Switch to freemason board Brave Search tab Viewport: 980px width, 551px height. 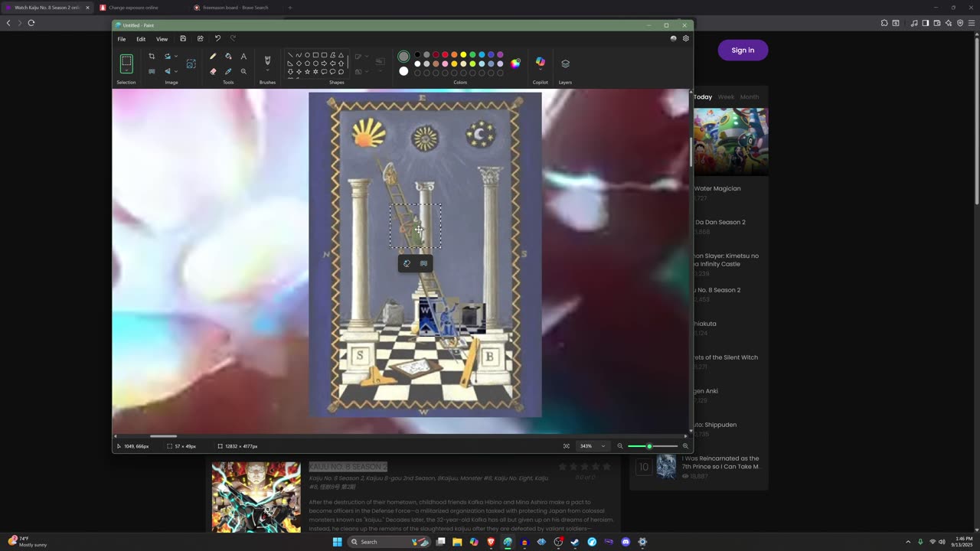pyautogui.click(x=236, y=8)
